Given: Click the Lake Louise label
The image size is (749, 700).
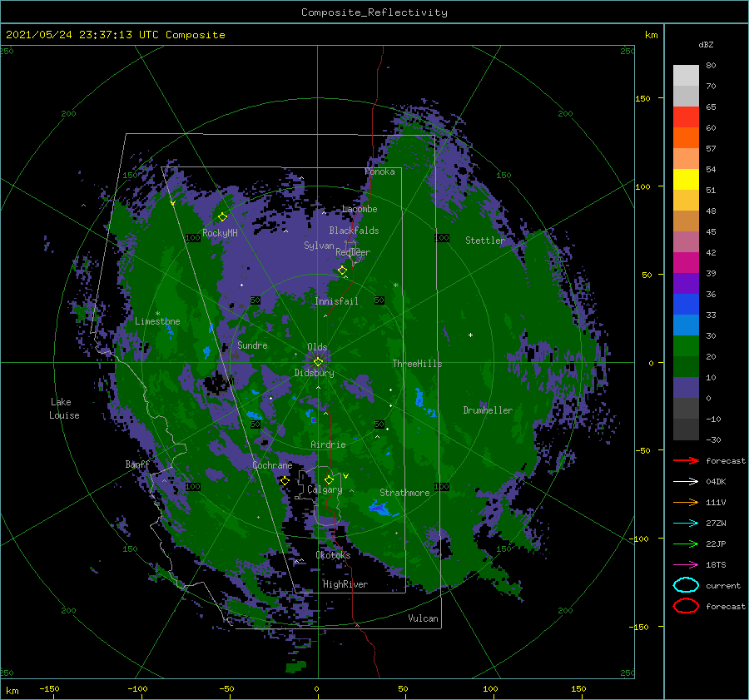Looking at the screenshot, I should click(x=64, y=409).
